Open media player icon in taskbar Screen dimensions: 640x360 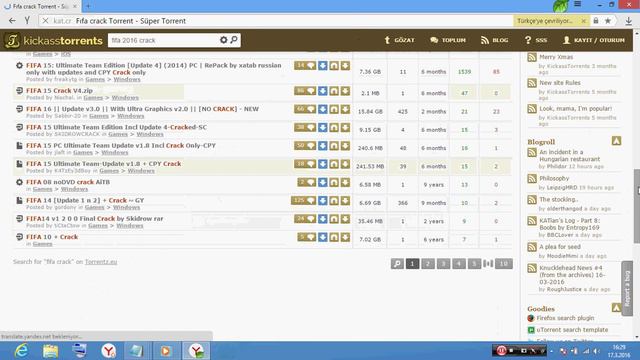pyautogui.click(x=166, y=351)
